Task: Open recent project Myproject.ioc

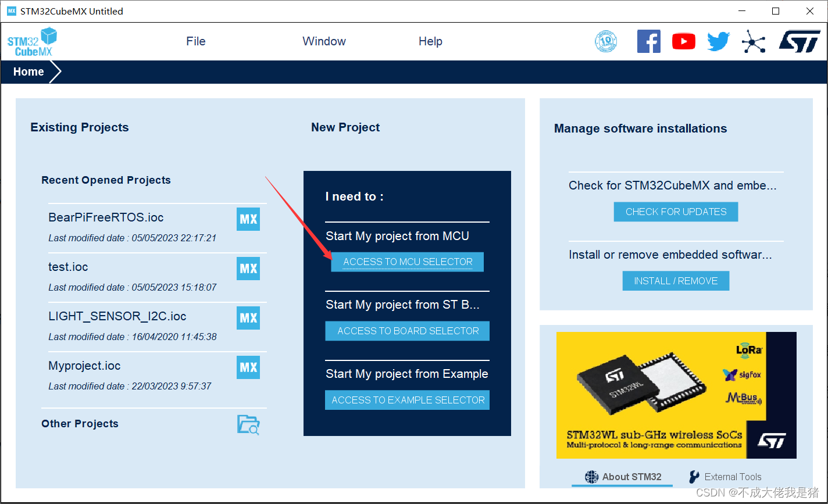Action: [x=84, y=366]
